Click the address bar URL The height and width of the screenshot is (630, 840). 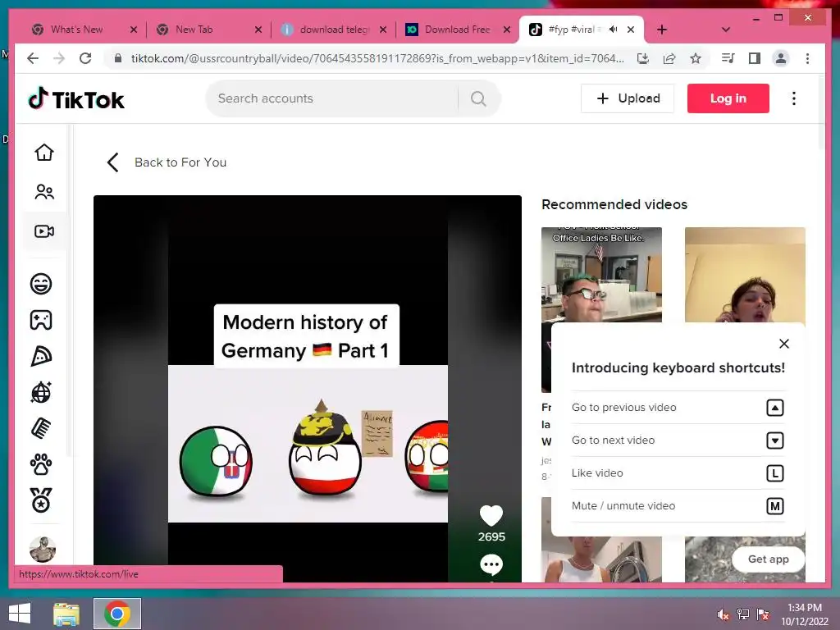coord(377,58)
